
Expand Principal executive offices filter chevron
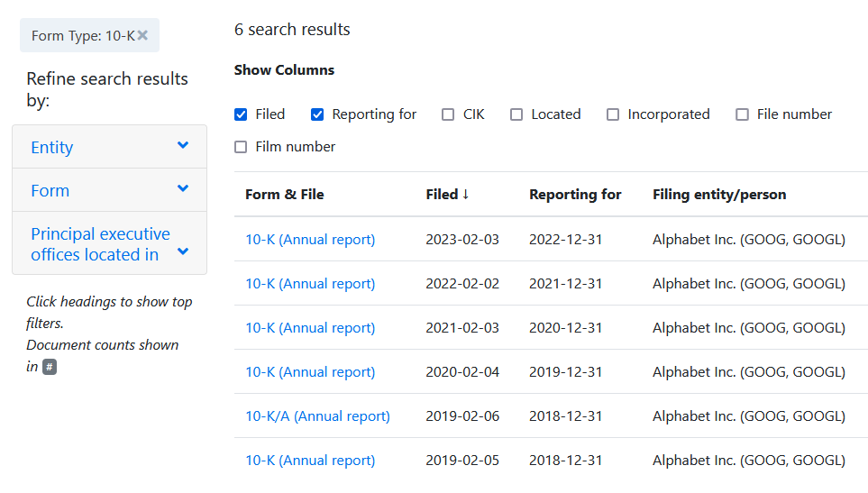[183, 251]
